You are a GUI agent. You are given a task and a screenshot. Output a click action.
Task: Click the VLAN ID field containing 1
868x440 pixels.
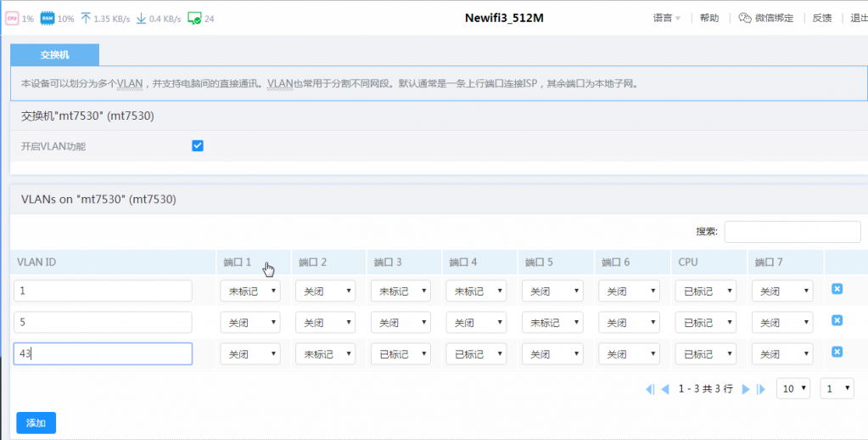103,291
